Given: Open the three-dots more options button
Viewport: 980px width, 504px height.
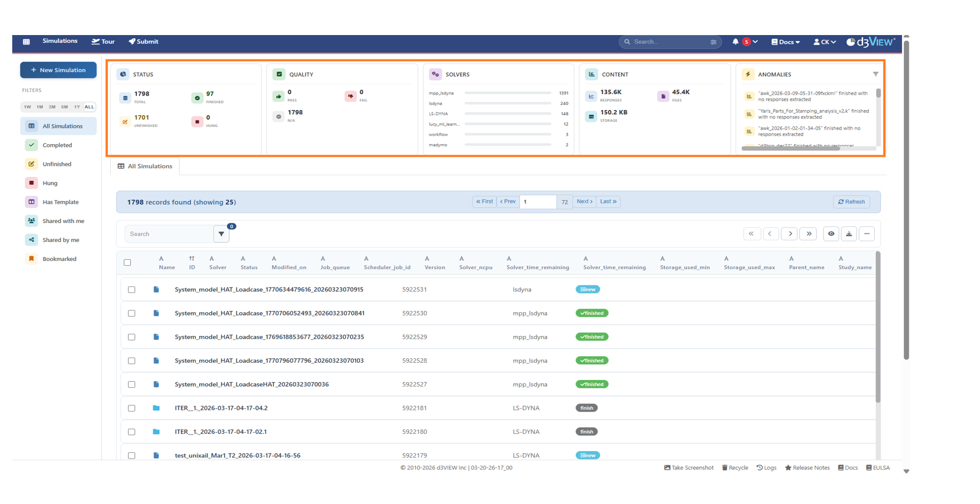Looking at the screenshot, I should click(866, 234).
